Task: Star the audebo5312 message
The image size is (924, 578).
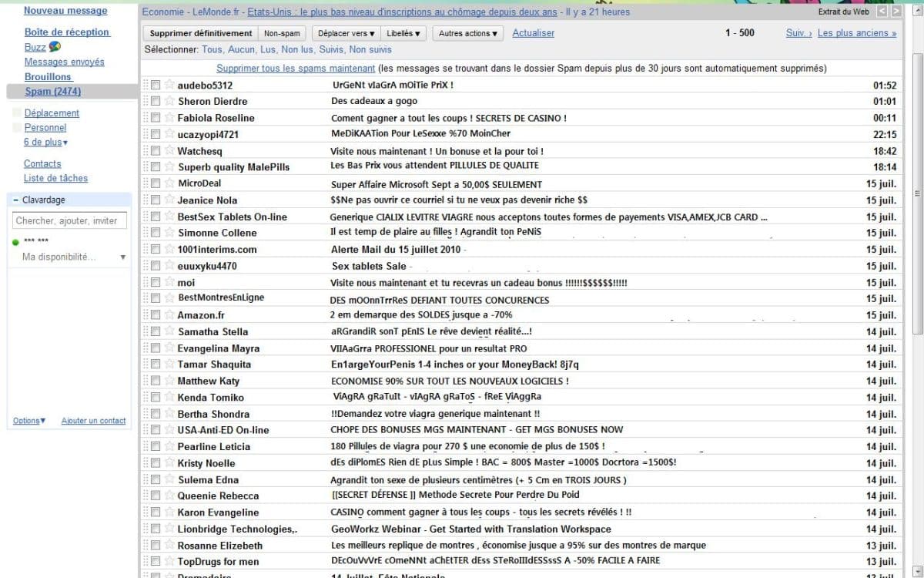Action: pos(169,85)
